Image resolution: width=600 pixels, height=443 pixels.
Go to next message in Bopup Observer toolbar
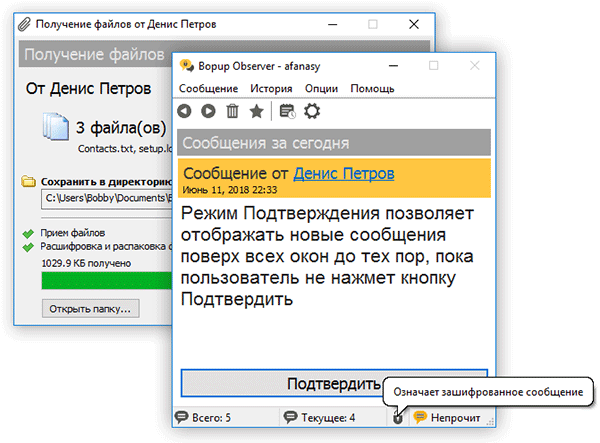pyautogui.click(x=208, y=111)
